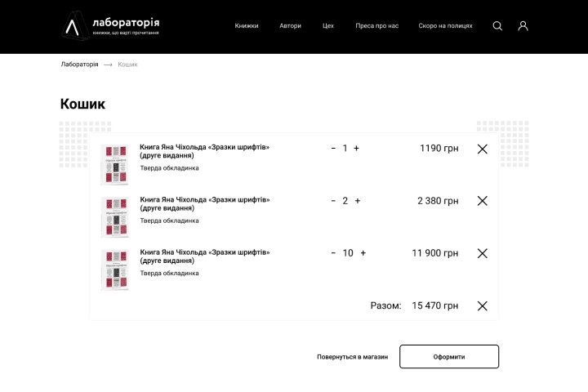Remove the 1190 грн item
This screenshot has height=392, width=588.
pyautogui.click(x=483, y=149)
